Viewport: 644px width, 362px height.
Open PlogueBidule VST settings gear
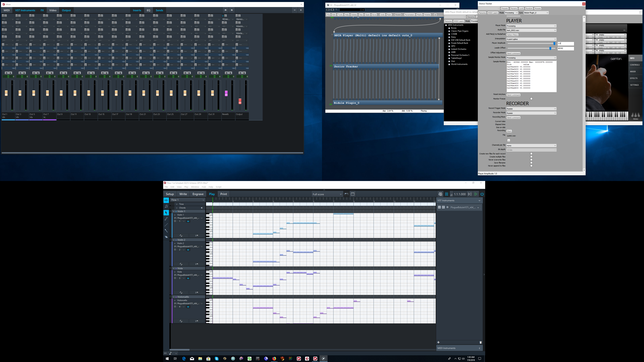(x=447, y=207)
